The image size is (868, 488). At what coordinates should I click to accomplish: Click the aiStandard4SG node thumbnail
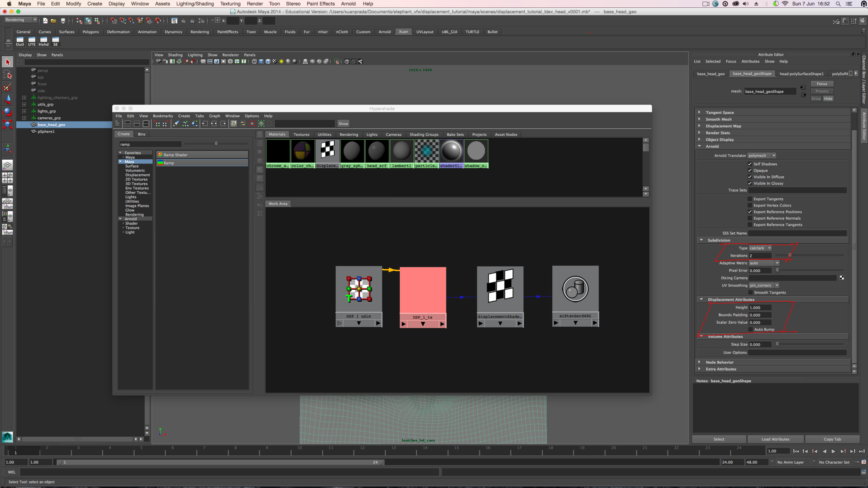click(x=575, y=288)
